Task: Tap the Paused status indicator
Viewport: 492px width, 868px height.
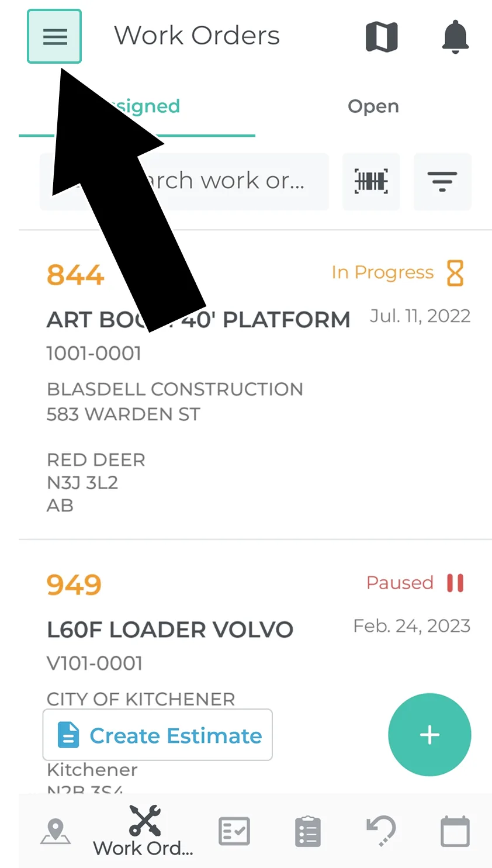Action: (x=415, y=583)
